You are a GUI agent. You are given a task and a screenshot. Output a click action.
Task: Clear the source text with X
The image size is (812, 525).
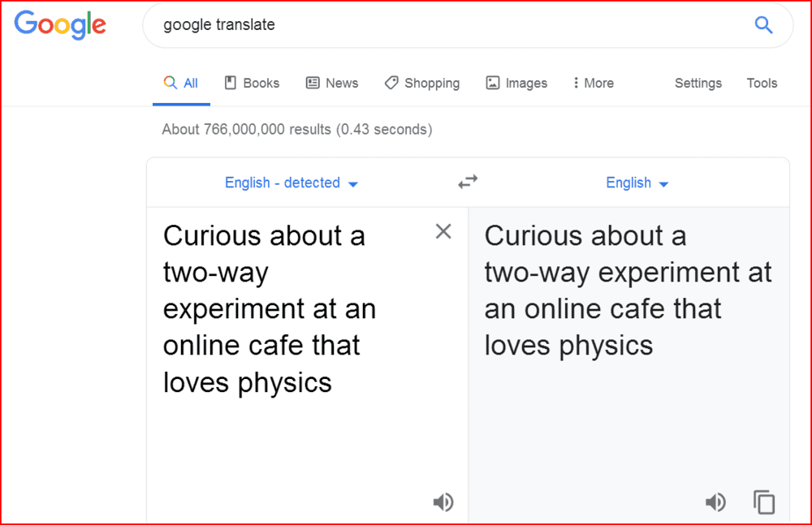pyautogui.click(x=443, y=232)
